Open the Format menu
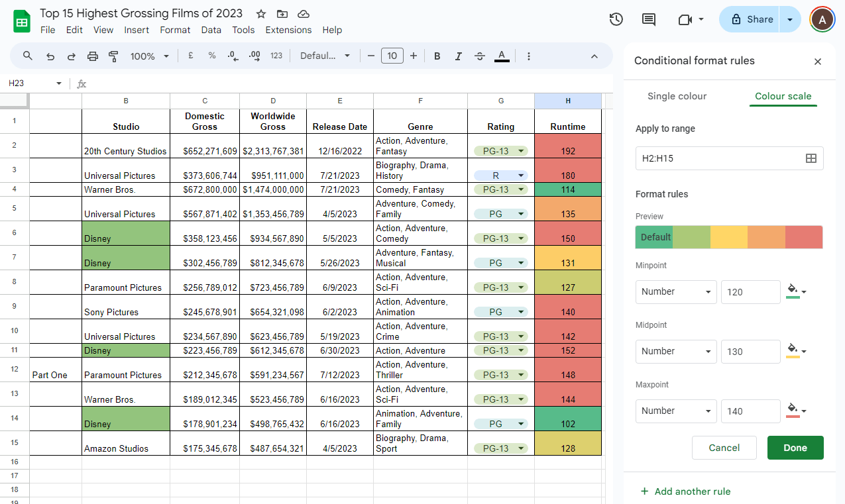Viewport: 845px width, 504px height. coord(175,30)
